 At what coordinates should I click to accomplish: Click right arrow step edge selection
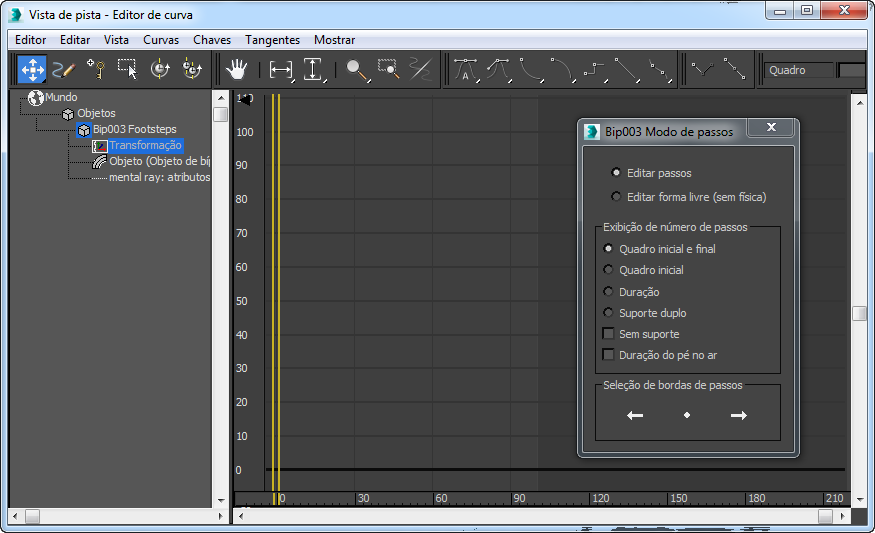pos(739,415)
